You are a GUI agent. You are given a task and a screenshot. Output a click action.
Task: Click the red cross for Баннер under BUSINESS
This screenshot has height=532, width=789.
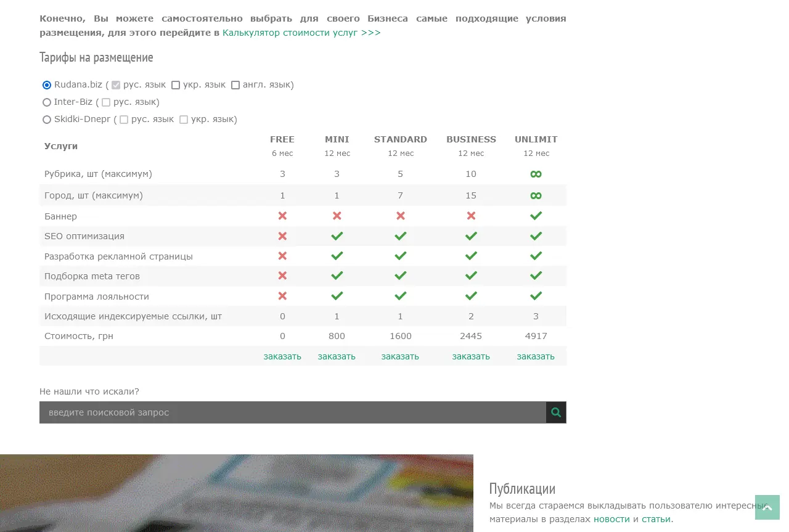point(471,216)
